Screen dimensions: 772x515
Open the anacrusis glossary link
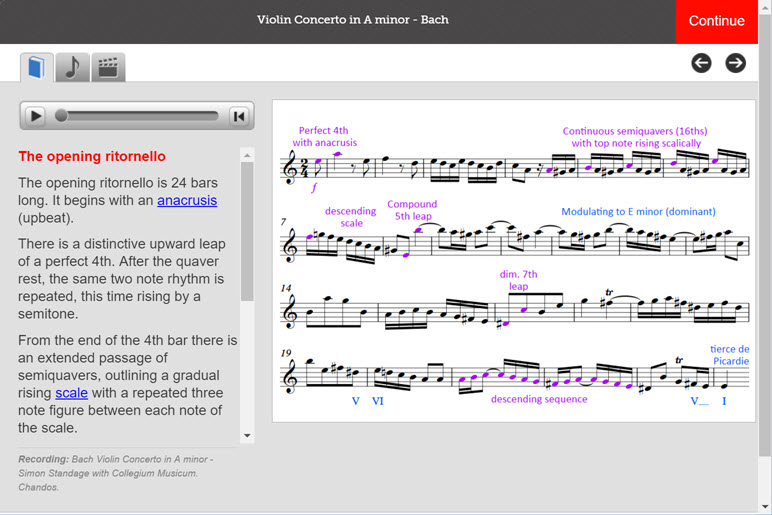tap(187, 200)
